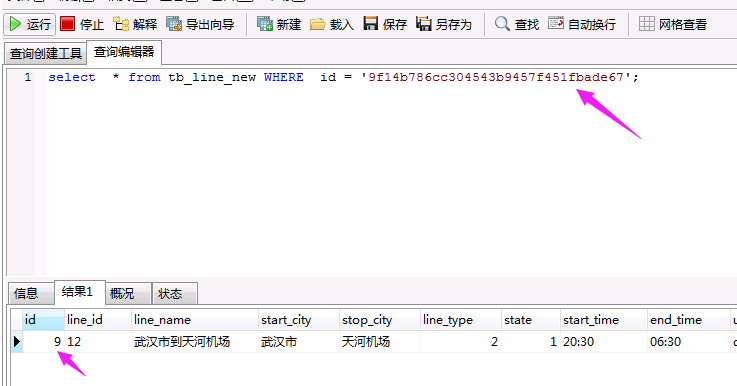Select the row indicator arrow of first row
737x386 pixels.
(x=16, y=341)
